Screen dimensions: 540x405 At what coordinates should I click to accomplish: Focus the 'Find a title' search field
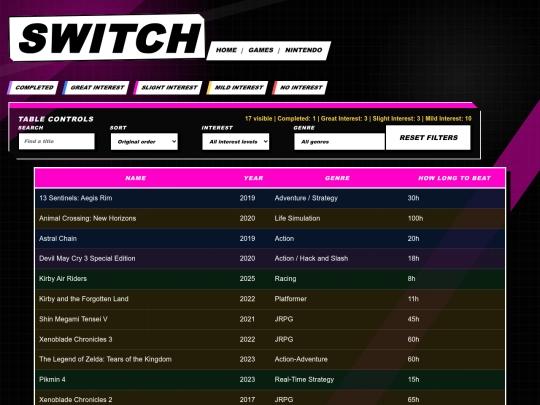[x=57, y=141]
